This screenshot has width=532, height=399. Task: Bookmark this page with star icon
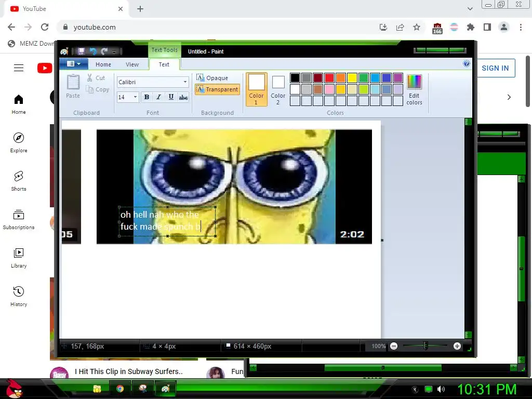coord(417,27)
